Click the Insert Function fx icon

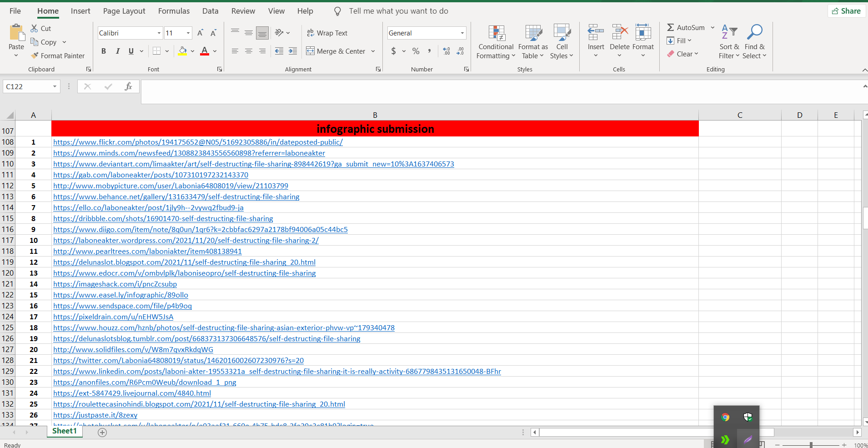(x=128, y=86)
